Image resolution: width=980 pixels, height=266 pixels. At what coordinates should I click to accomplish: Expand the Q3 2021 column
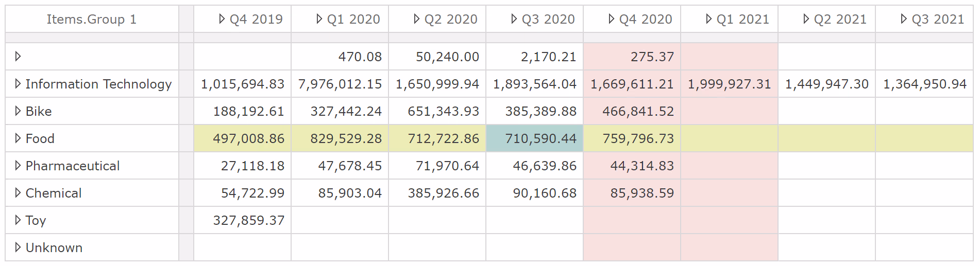904,19
